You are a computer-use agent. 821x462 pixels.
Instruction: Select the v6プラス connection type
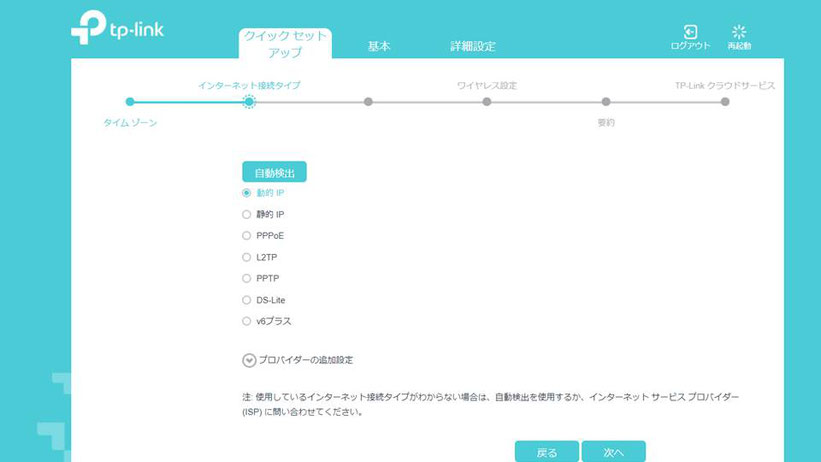[247, 321]
